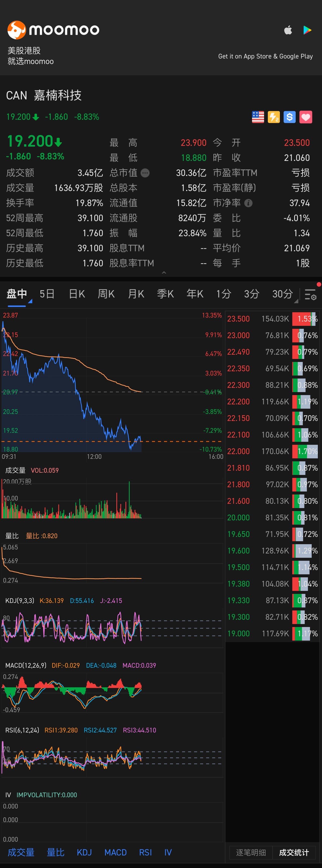Tap the US flag market icon
The height and width of the screenshot is (868, 322).
pos(258,117)
